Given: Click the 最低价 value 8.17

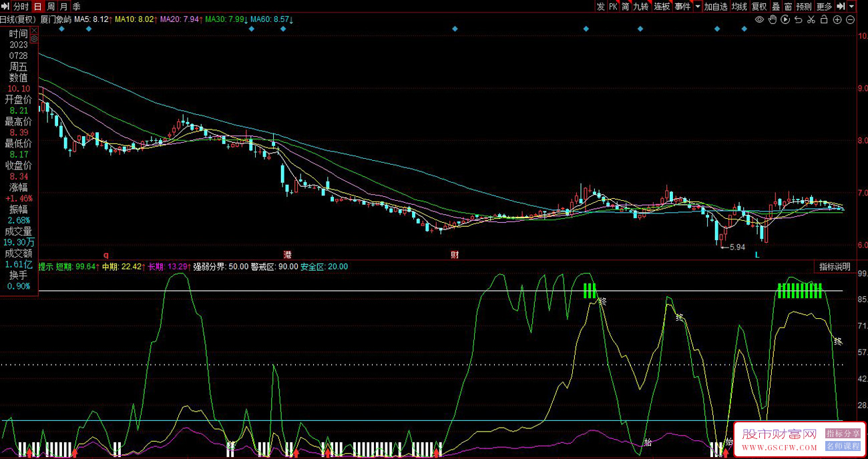Looking at the screenshot, I should [19, 155].
